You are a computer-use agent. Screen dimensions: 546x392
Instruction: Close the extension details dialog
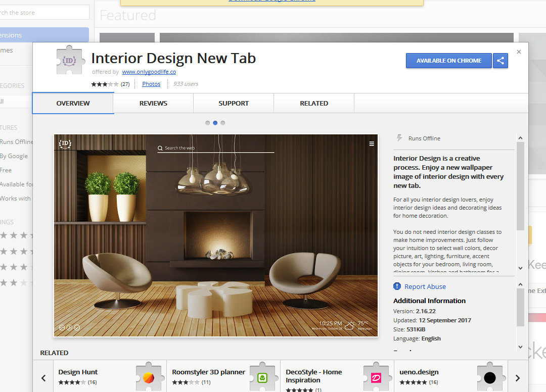pyautogui.click(x=519, y=52)
